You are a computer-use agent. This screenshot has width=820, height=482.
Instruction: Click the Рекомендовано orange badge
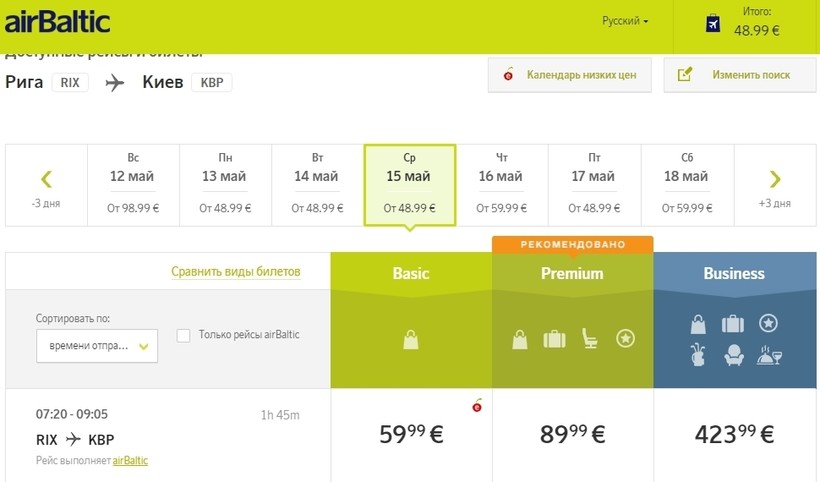point(573,244)
